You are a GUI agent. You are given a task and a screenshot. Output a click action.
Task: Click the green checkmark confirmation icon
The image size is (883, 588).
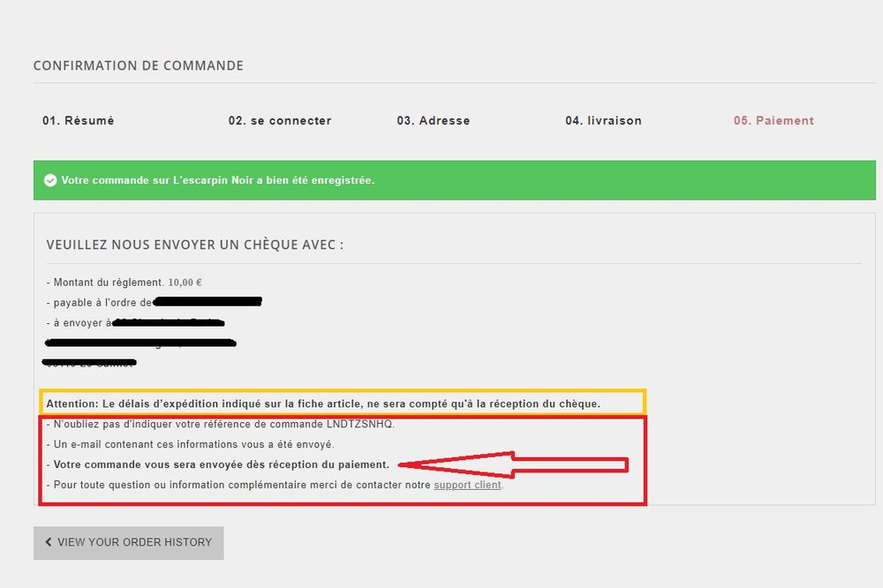point(50,180)
